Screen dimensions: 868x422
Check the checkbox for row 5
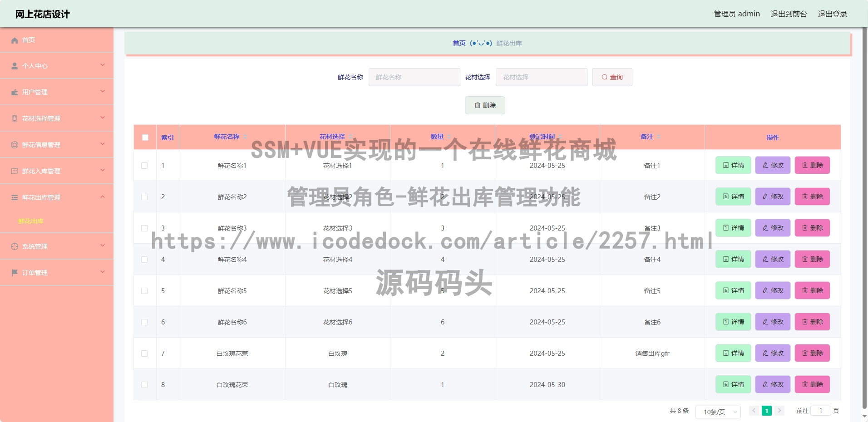click(144, 291)
